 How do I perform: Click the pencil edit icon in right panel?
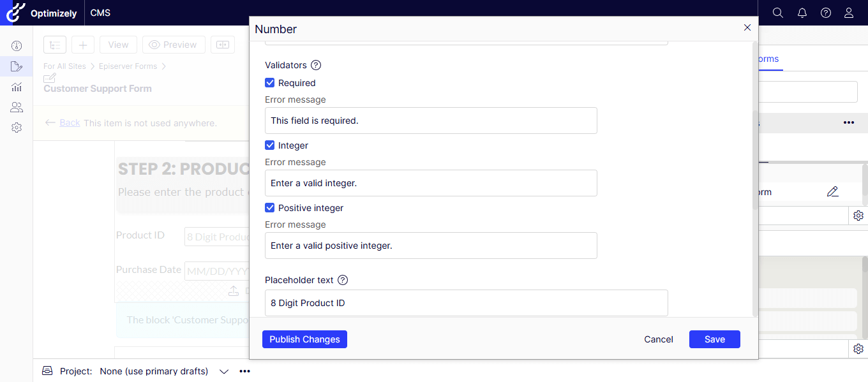pos(832,192)
